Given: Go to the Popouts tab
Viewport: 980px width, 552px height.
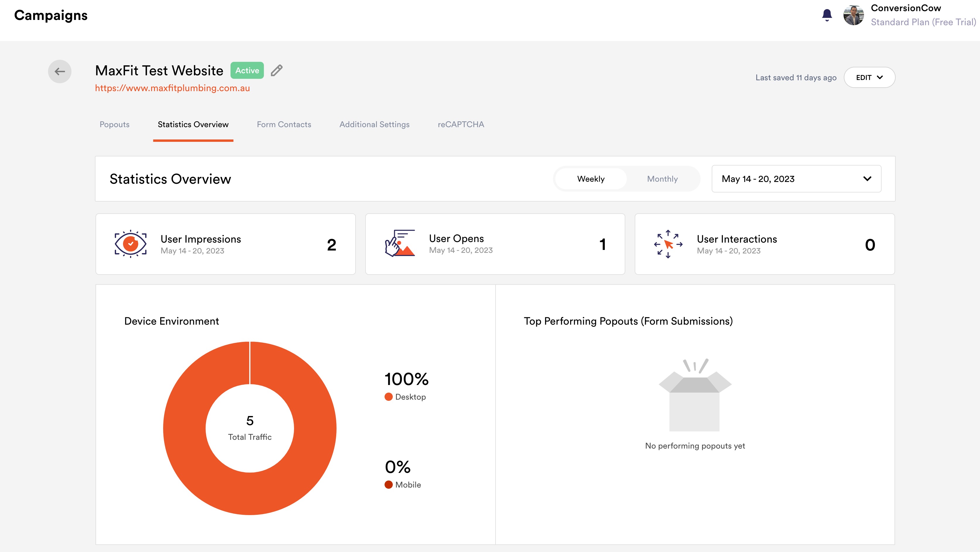Looking at the screenshot, I should 115,125.
